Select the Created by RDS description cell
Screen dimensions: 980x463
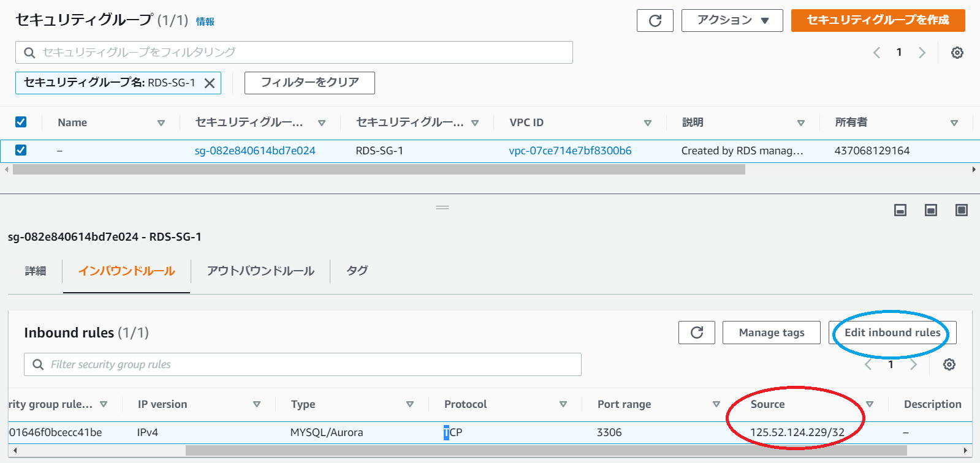pyautogui.click(x=742, y=151)
